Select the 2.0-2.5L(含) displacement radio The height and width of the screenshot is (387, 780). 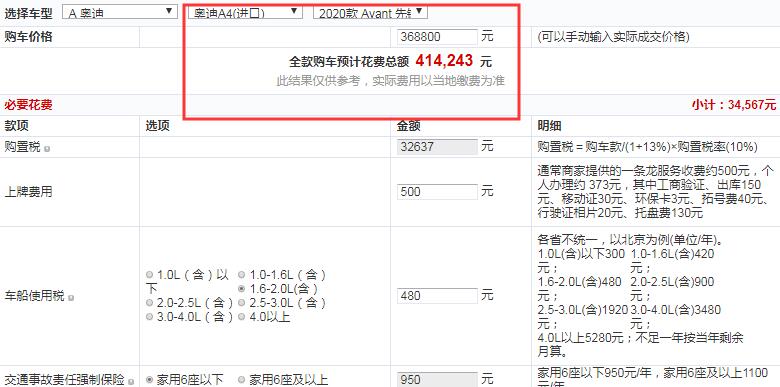(150, 302)
